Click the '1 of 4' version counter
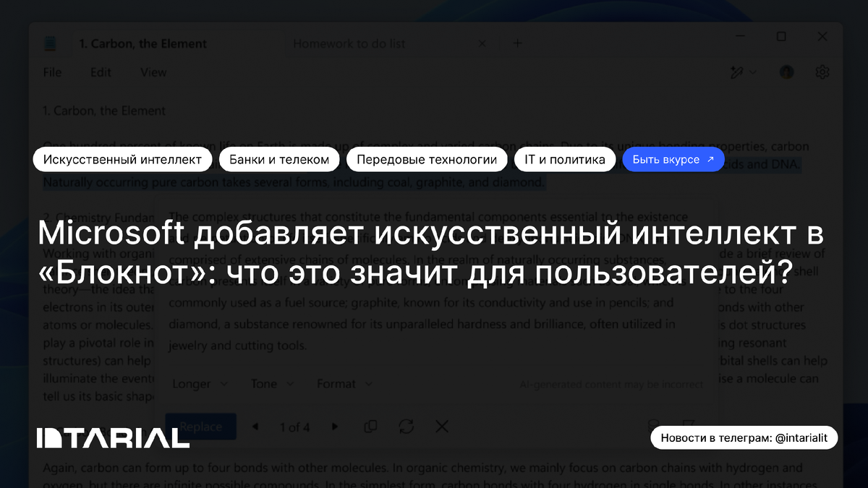The image size is (868, 488). (294, 427)
